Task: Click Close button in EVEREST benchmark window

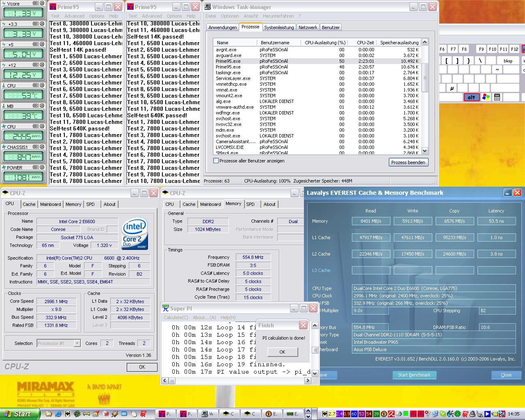Action: pyautogui.click(x=506, y=375)
